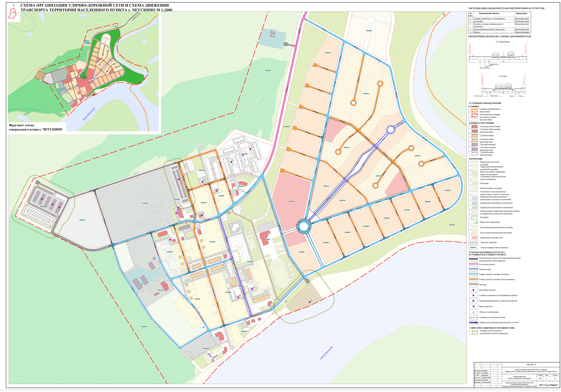This screenshot has width=561, height=392.
Task: Click the 'Кладбище' green outline legend symbol
Action: coord(473,217)
